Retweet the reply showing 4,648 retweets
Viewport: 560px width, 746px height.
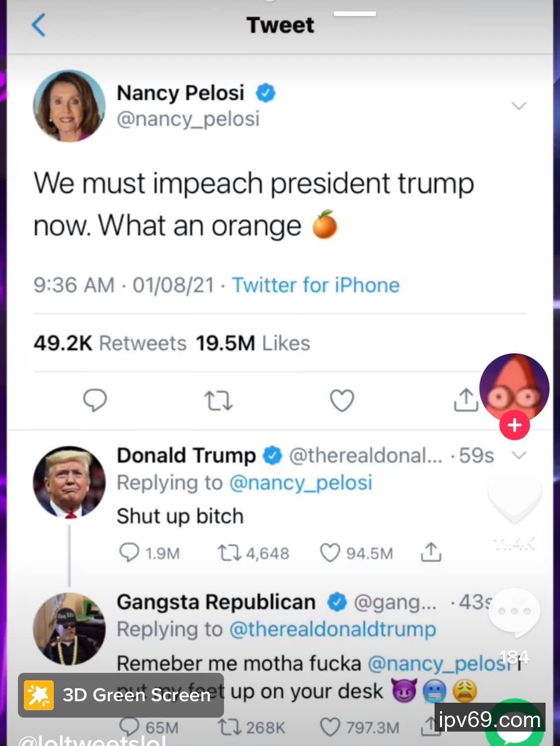(x=229, y=552)
